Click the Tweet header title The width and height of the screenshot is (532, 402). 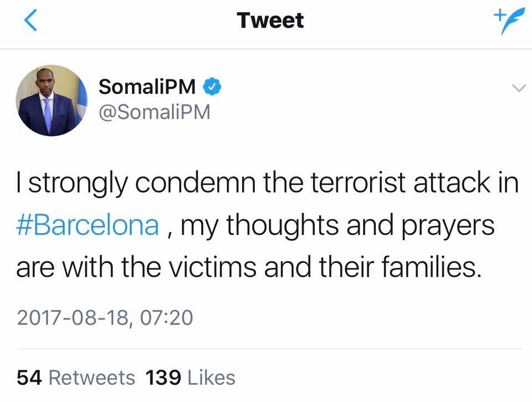(270, 21)
